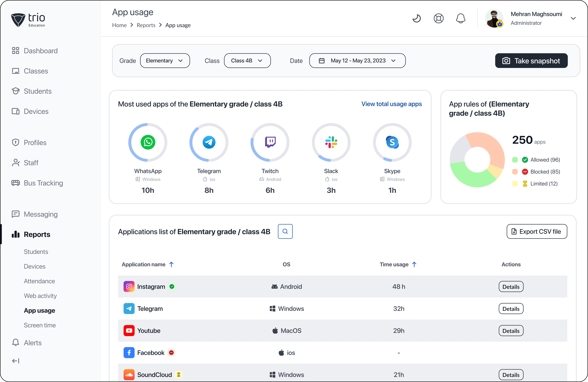Click the Twitch app icon

coord(270,142)
